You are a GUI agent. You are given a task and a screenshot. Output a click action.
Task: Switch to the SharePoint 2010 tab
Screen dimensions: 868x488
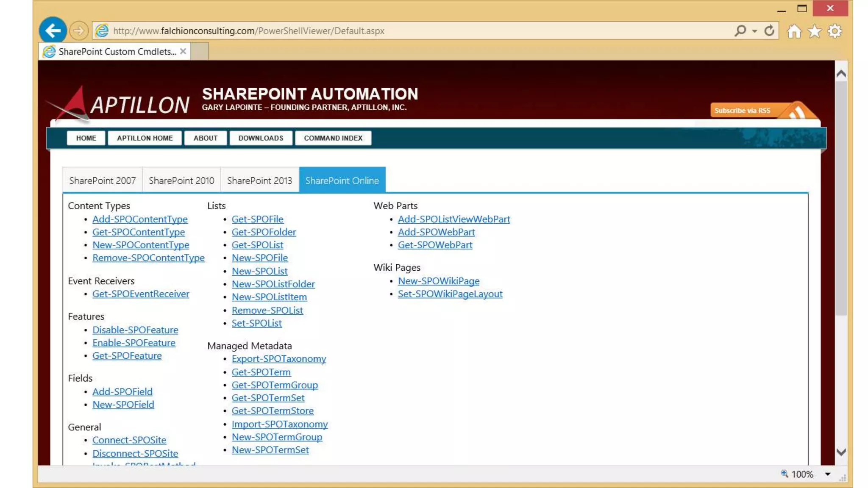[181, 180]
